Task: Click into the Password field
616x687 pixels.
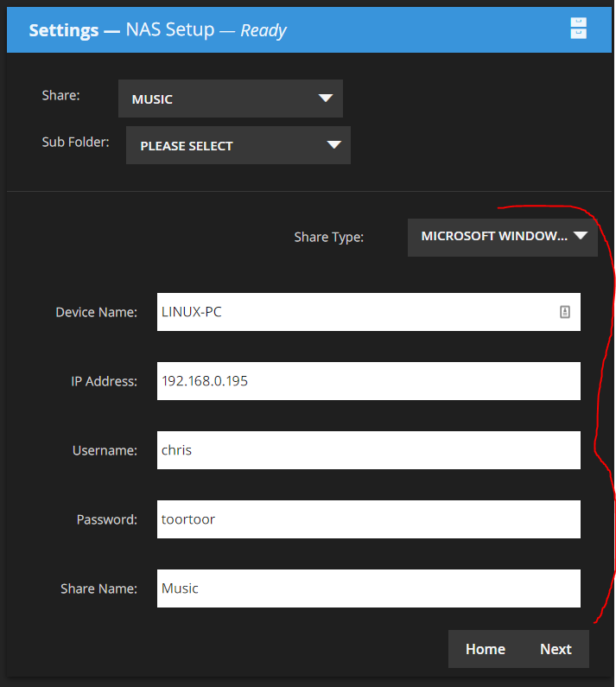Action: [x=369, y=519]
